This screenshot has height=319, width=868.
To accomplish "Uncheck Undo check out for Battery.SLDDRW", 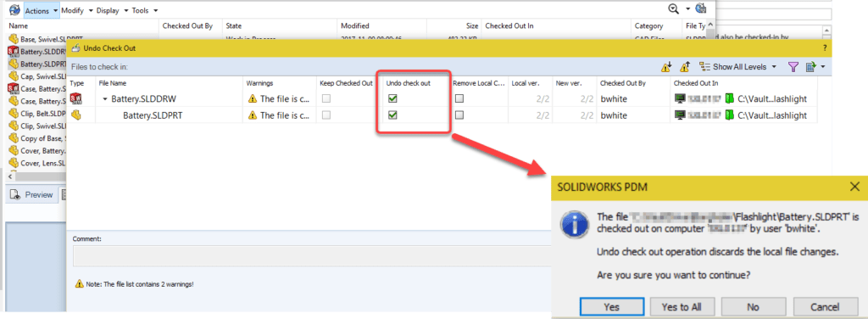I will pyautogui.click(x=393, y=98).
